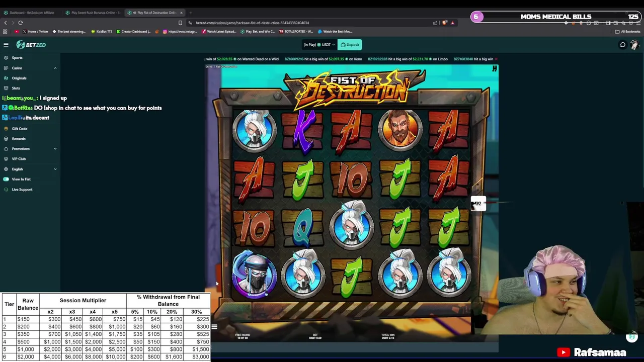644x362 pixels.
Task: Click the share icon in the address bar
Action: (x=435, y=23)
